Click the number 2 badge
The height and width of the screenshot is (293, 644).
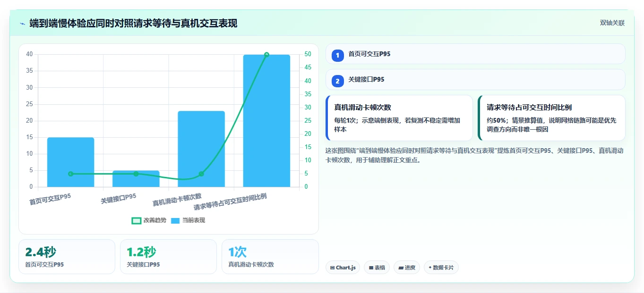tap(337, 81)
